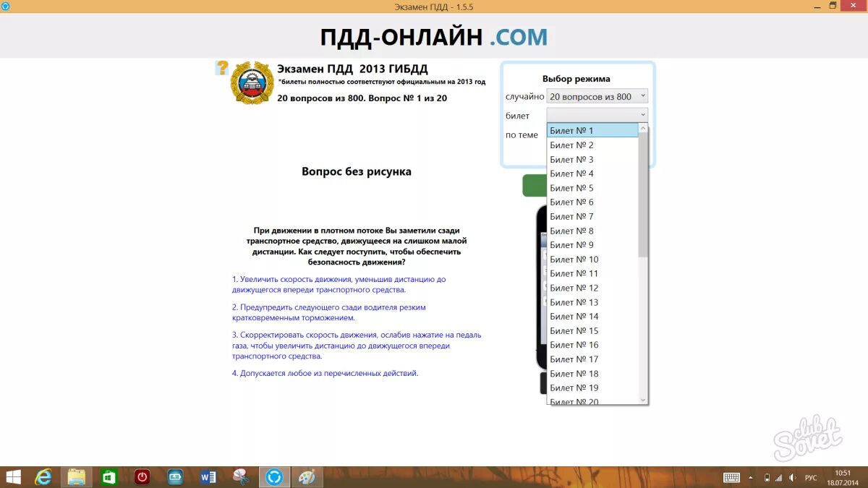Select 'Билет № 5' from the list
Screen dimensions: 868x488
[592, 188]
